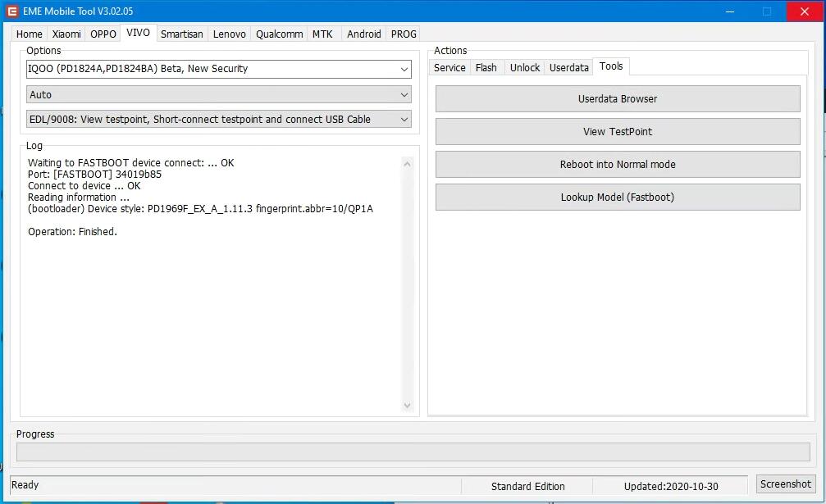Viewport: 826px width, 504px height.
Task: Click the Standard Edition status entry
Action: 528,486
